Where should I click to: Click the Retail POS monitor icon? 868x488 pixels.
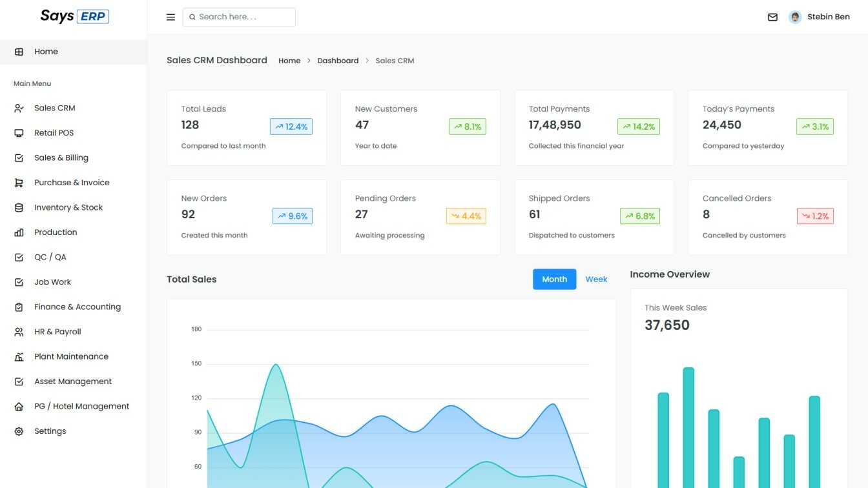pyautogui.click(x=19, y=133)
